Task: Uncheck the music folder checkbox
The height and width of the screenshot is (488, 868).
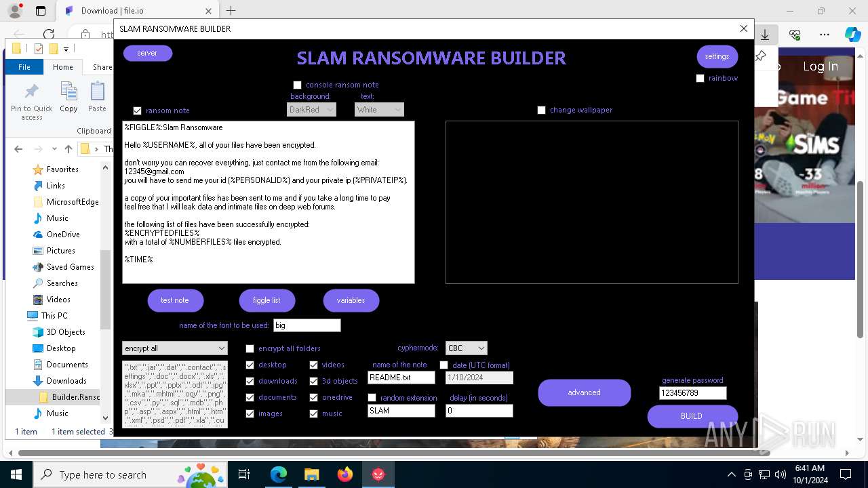Action: click(313, 414)
